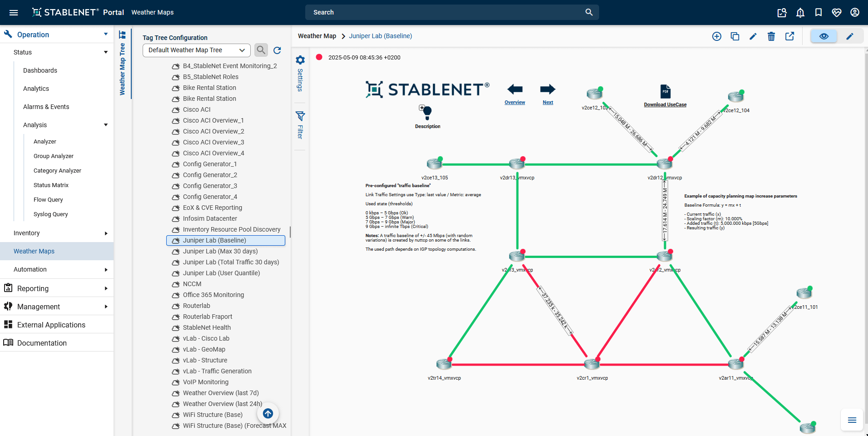Open Flow Query in sidebar
The image size is (868, 436).
[x=48, y=199]
